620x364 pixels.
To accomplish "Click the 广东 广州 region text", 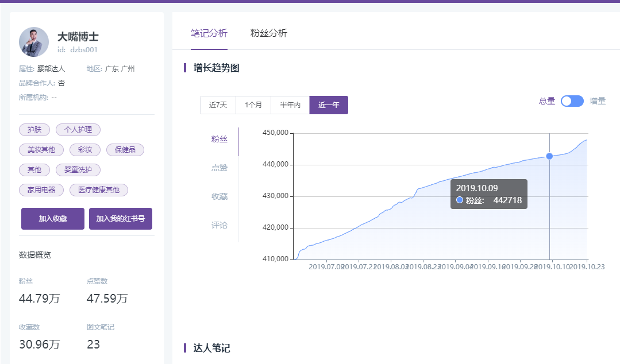I will click(x=120, y=69).
